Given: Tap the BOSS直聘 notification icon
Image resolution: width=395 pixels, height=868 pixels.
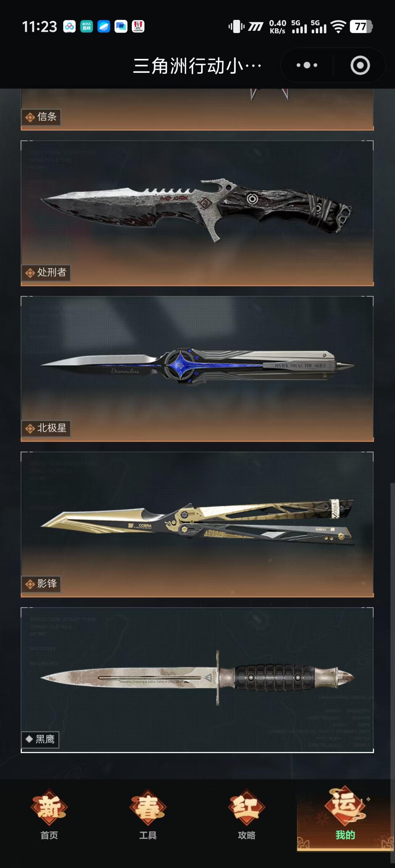Looking at the screenshot, I should click(x=87, y=26).
